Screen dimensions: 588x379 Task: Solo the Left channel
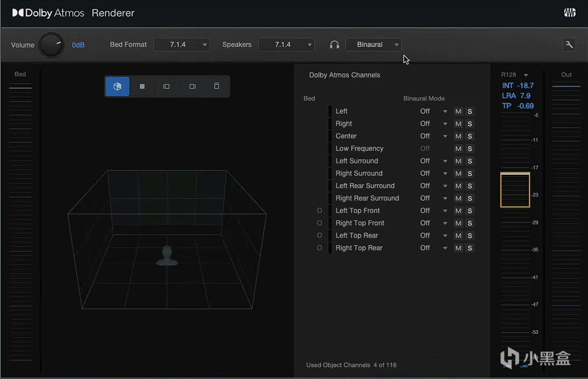[x=469, y=111]
